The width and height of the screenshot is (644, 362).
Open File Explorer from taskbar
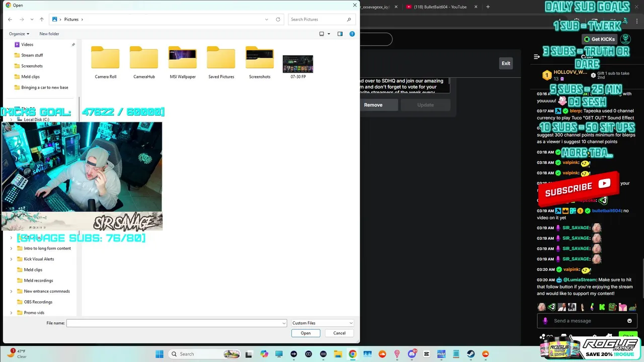(338, 354)
